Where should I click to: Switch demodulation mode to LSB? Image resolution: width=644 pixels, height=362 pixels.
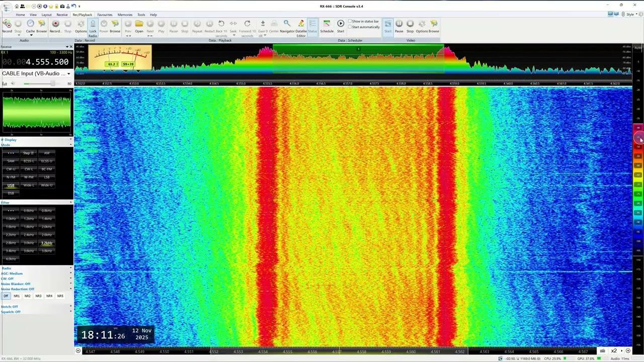coord(47,177)
